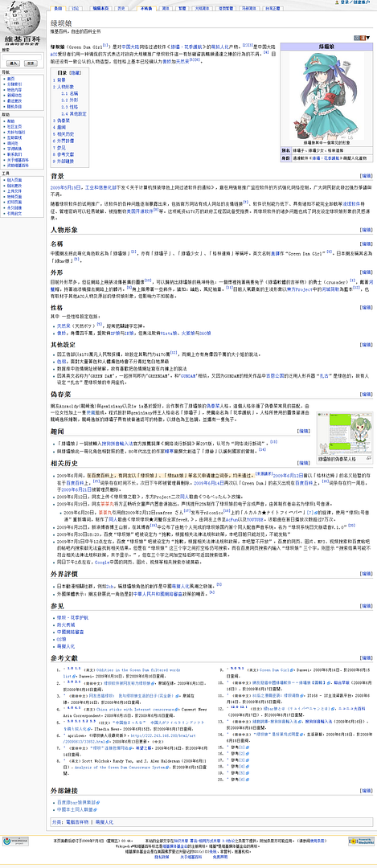Select the 简体 variant tab
The height and width of the screenshot is (868, 377).
point(166,9)
